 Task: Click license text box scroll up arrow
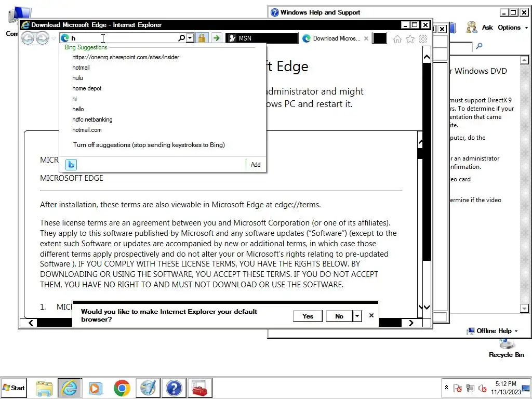tap(420, 143)
